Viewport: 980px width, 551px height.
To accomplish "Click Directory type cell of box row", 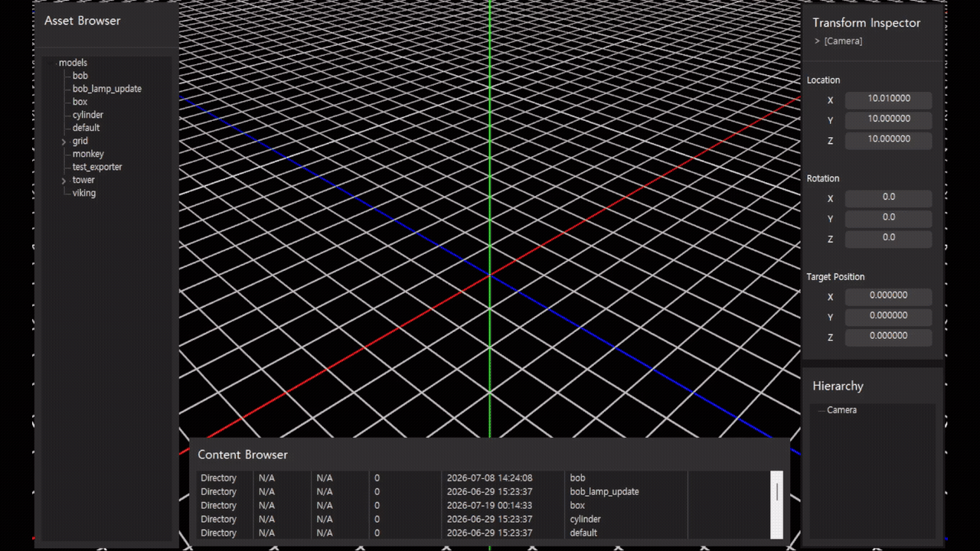I will (x=218, y=506).
